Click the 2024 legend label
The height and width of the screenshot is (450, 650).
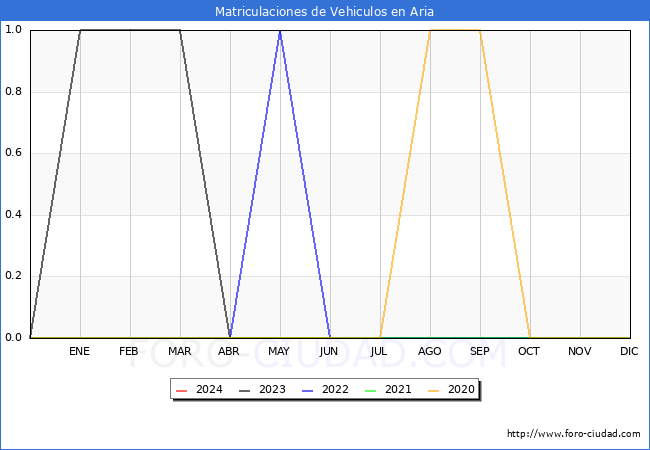pyautogui.click(x=209, y=390)
